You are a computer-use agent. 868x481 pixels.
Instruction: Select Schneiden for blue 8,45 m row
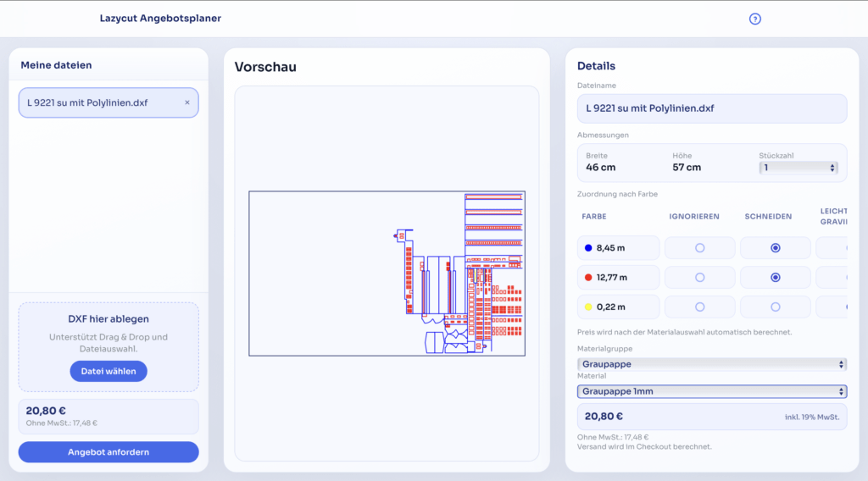coord(775,248)
